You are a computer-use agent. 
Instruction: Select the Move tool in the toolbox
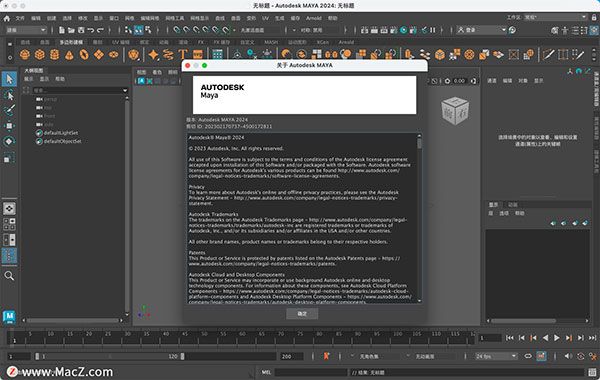point(9,126)
